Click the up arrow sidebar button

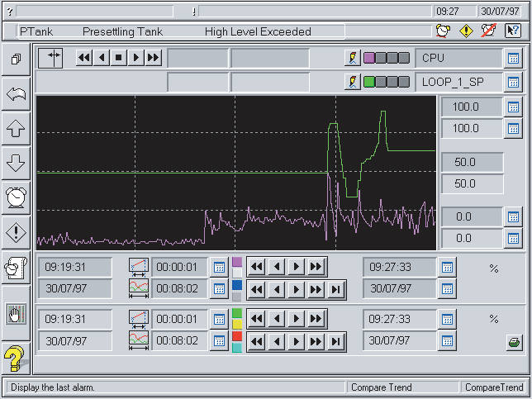16,129
